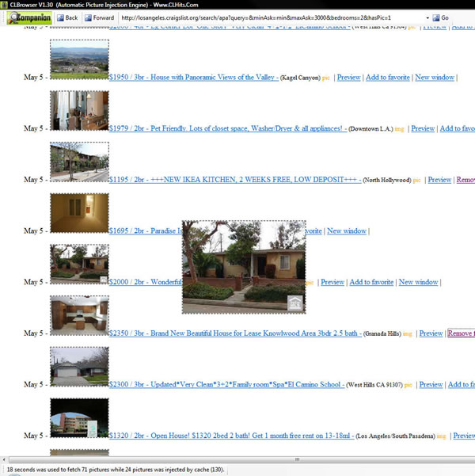Open the $1195 IKEA Kitchen listing link
Viewport: 475px width, 476px height.
[235, 180]
